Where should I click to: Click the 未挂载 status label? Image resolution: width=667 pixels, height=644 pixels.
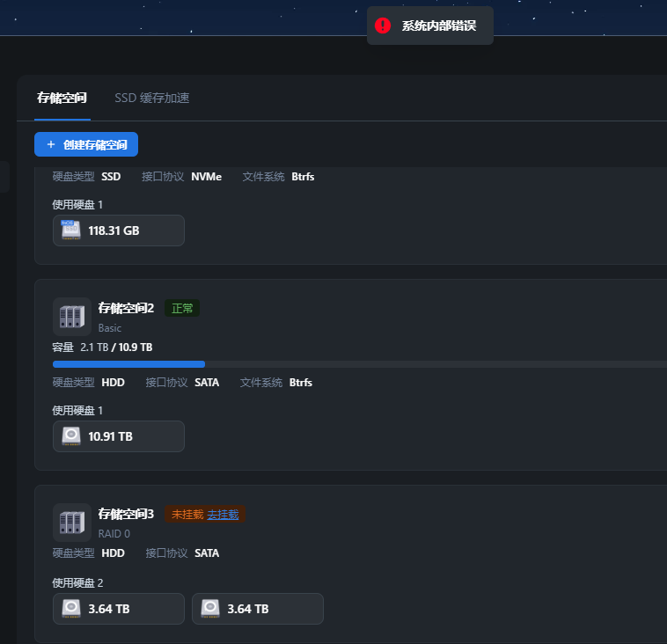(187, 515)
